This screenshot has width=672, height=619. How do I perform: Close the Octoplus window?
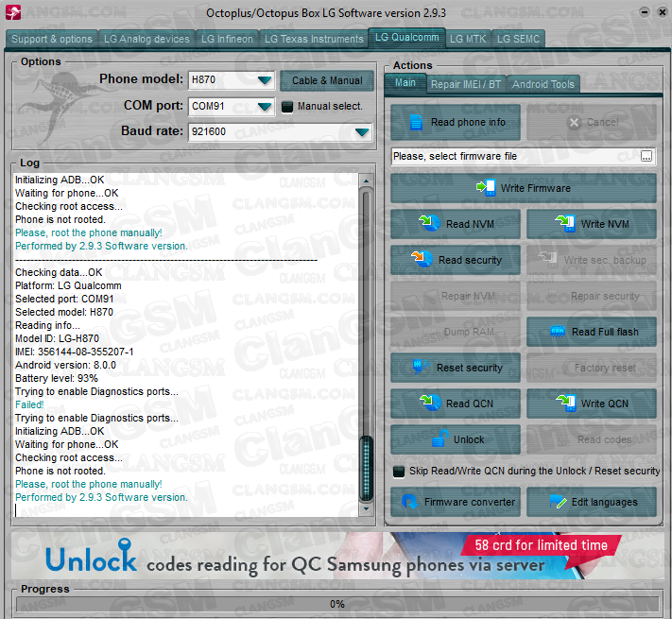(x=663, y=12)
